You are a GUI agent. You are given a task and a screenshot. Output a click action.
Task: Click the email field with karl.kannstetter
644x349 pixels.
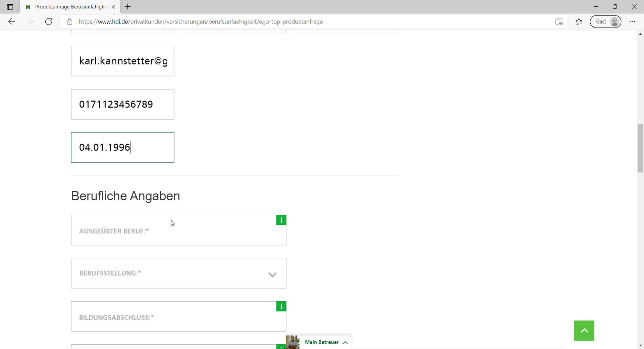click(123, 61)
